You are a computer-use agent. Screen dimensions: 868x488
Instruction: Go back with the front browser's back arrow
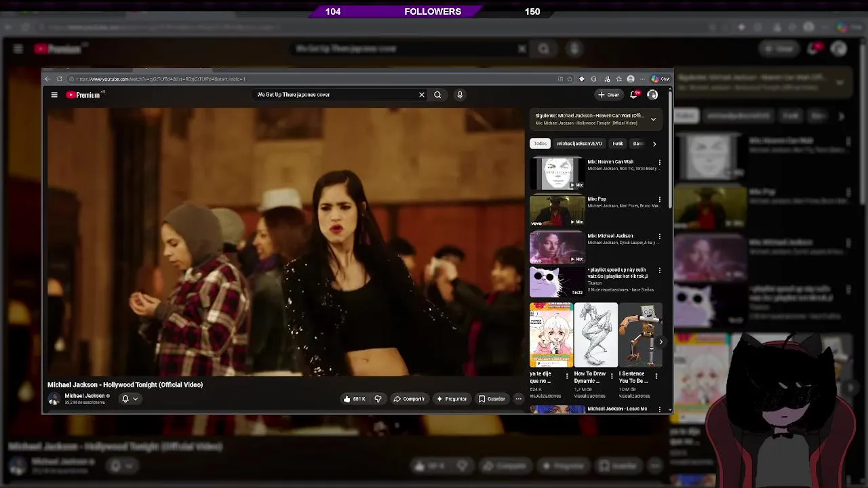click(x=47, y=79)
